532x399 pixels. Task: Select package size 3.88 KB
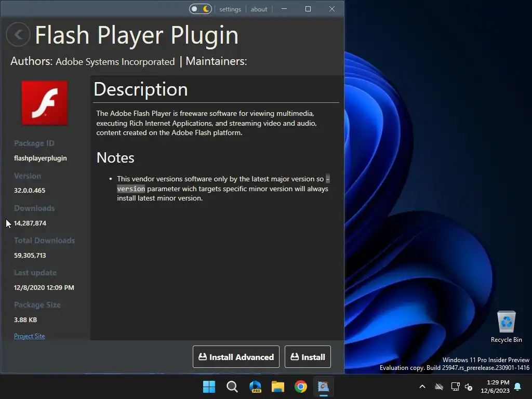(x=25, y=320)
